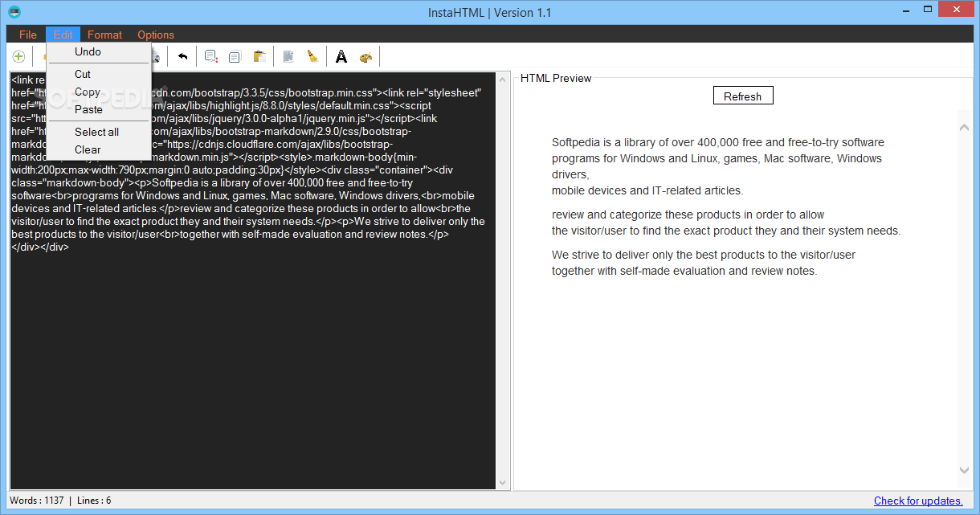Click the copy pages toolbar icon
Image resolution: width=980 pixels, height=515 pixels.
pos(235,56)
